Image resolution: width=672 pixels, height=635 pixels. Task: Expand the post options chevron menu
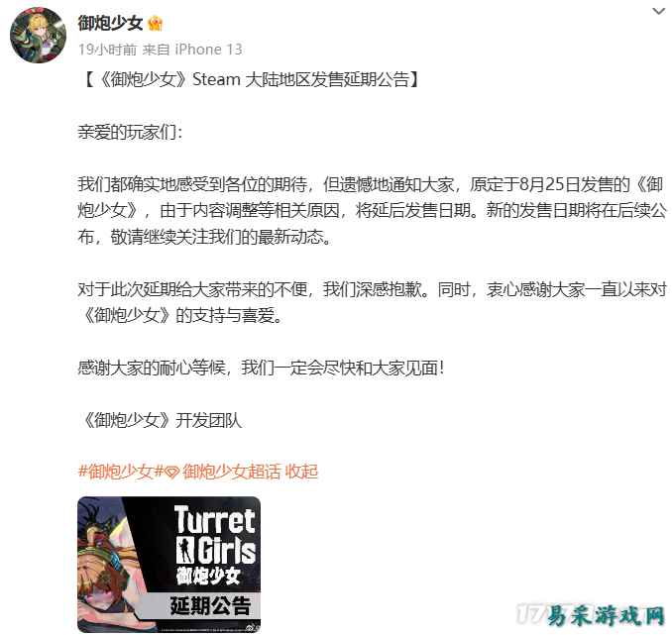coord(658,11)
